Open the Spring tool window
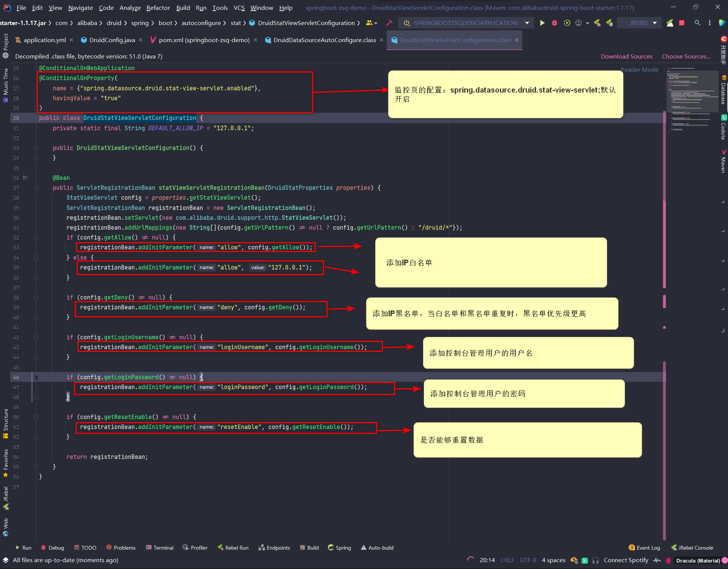This screenshot has height=569, width=728. coord(339,548)
